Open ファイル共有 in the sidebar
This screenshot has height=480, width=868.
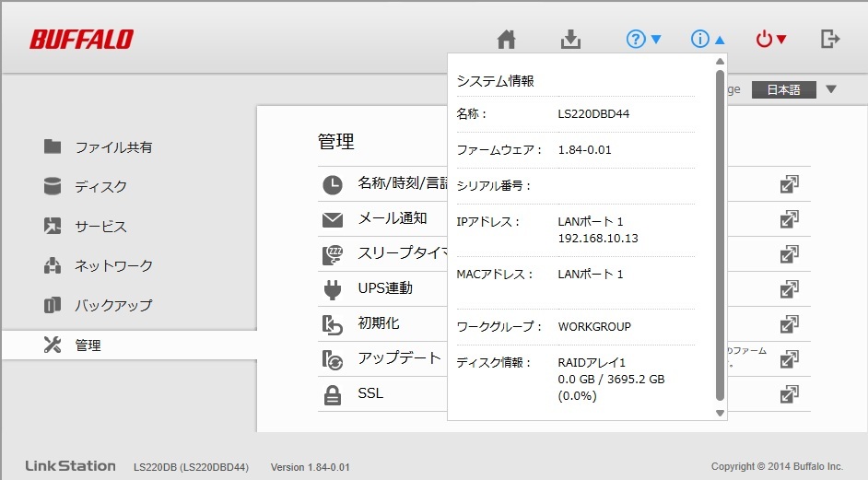coord(113,147)
